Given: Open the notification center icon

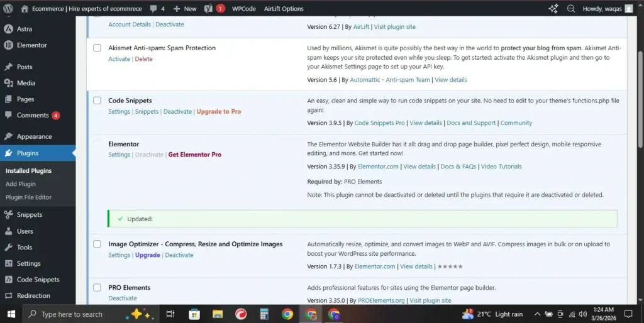Looking at the screenshot, I should [x=628, y=314].
